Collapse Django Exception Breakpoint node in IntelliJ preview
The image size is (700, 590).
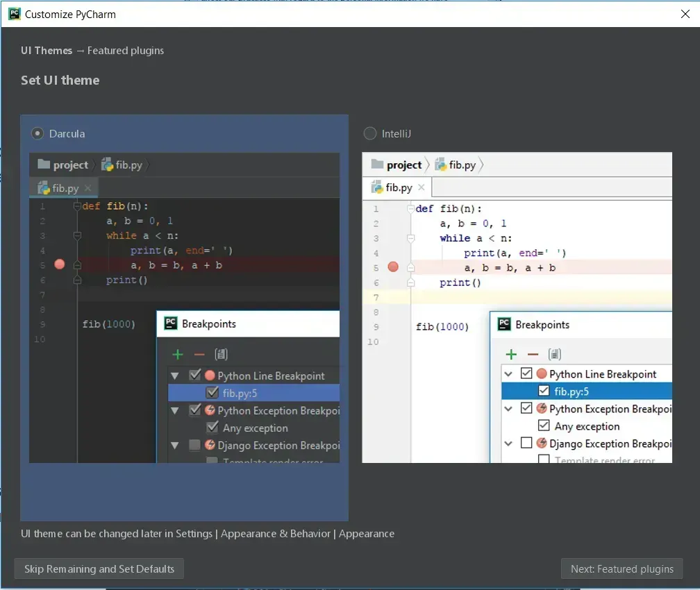pyautogui.click(x=508, y=444)
